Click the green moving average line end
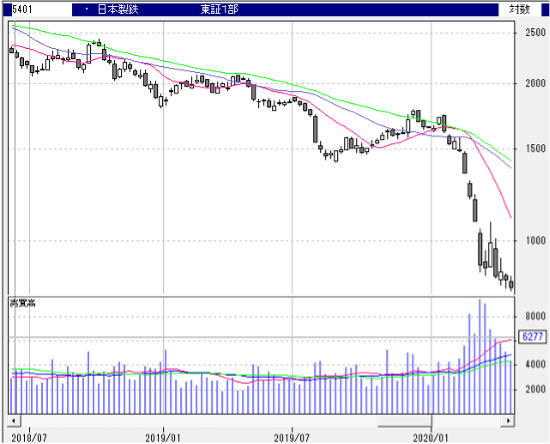550x444 pixels. [510, 161]
